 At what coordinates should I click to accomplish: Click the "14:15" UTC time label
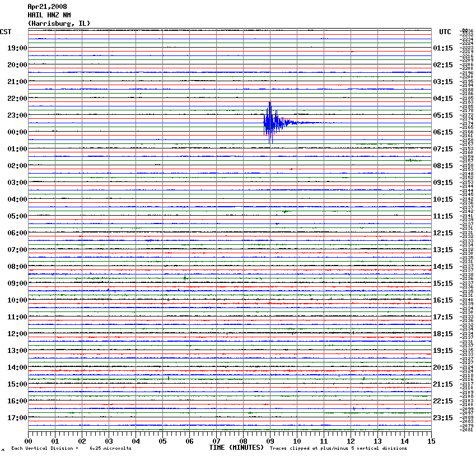point(443,267)
